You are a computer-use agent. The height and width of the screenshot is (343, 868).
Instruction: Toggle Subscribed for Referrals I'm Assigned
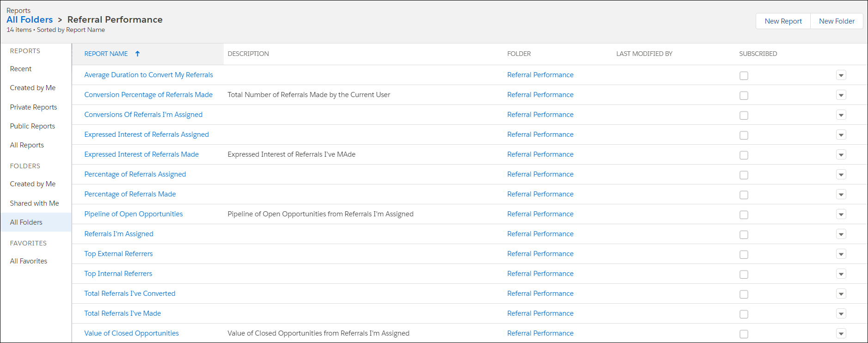tap(744, 235)
